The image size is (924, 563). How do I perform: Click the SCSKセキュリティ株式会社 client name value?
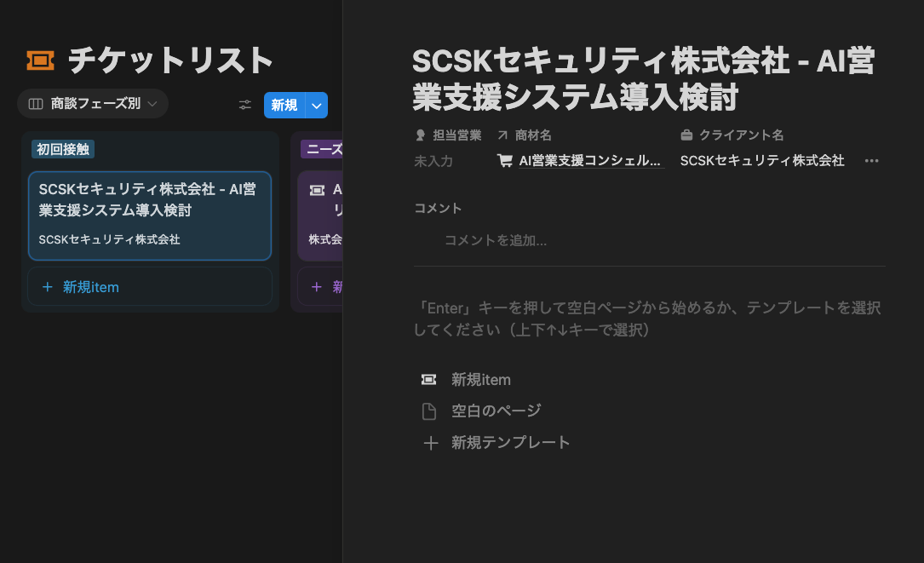pos(762,160)
